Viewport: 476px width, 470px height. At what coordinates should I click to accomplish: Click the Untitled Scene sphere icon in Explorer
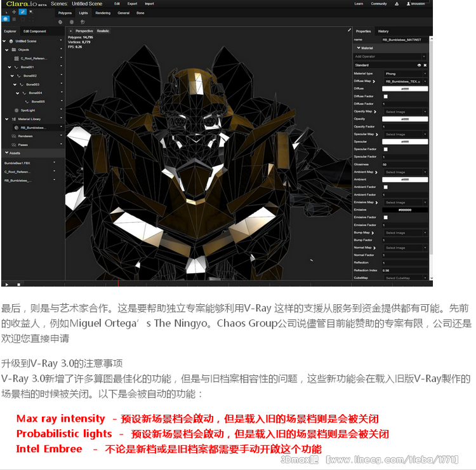11,41
